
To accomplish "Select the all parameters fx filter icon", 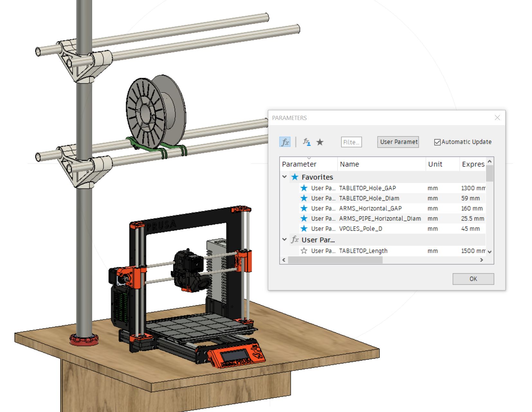I will [x=285, y=142].
